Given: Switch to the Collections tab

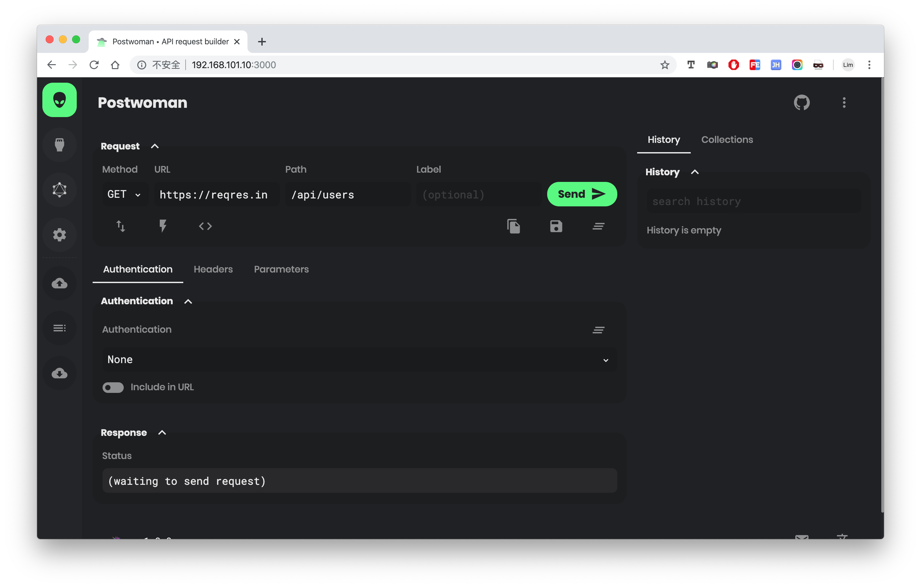Looking at the screenshot, I should pos(727,140).
